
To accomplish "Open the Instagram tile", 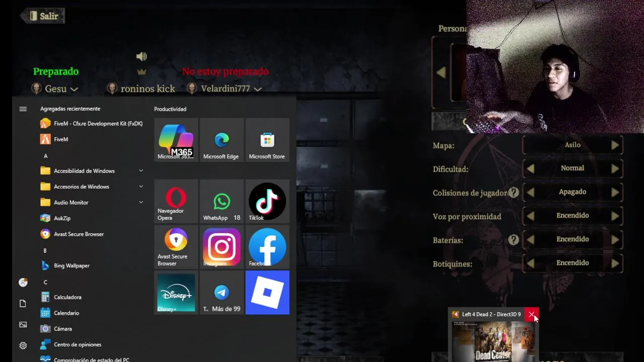I will coord(221,247).
